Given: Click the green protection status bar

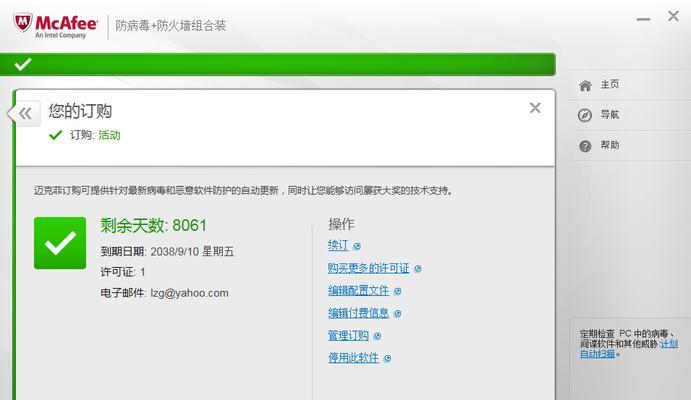Looking at the screenshot, I should (x=278, y=64).
